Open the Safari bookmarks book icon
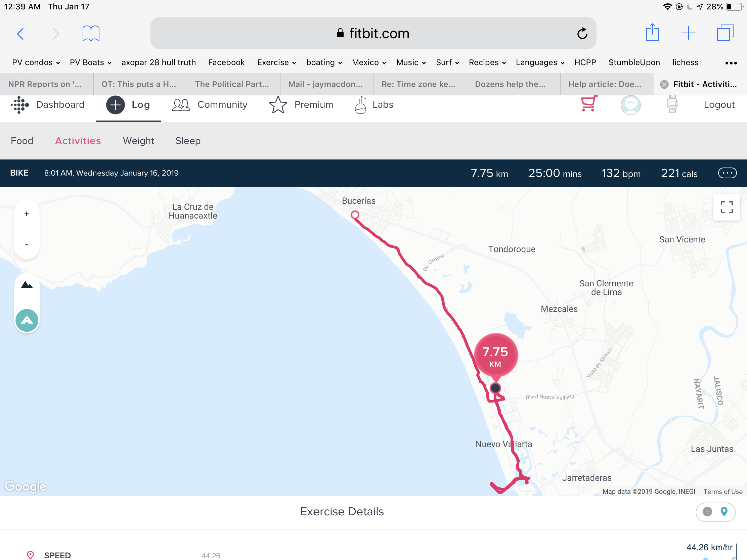747x560 pixels. (x=91, y=34)
